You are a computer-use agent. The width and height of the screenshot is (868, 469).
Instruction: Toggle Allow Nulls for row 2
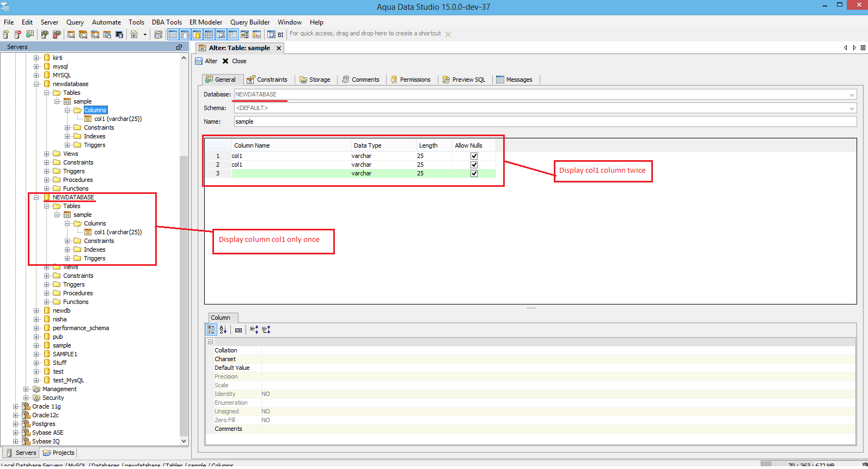[474, 165]
